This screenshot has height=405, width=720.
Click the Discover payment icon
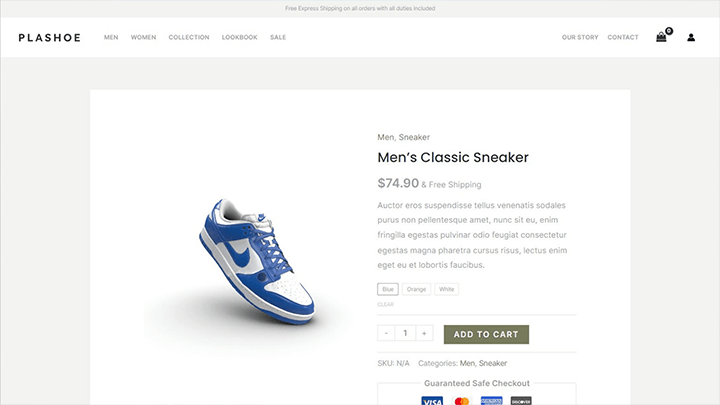[x=521, y=400]
